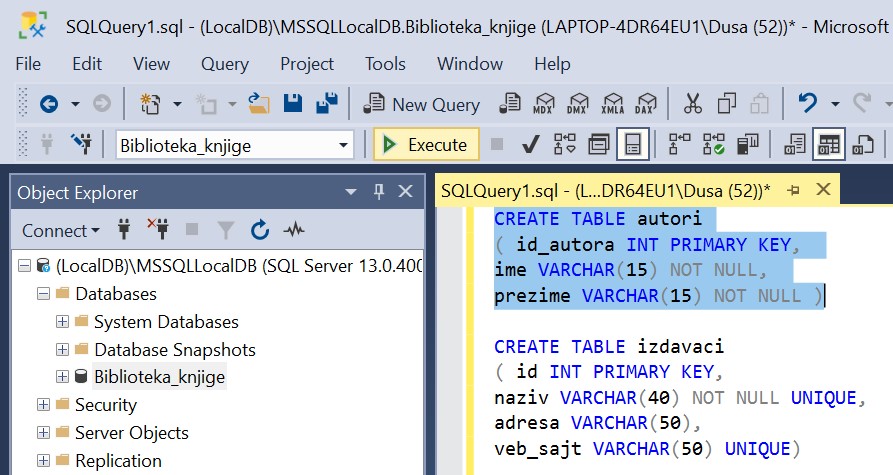Toggle auto-hide pin on Object Explorer
This screenshot has width=893, height=475.
pos(378,192)
